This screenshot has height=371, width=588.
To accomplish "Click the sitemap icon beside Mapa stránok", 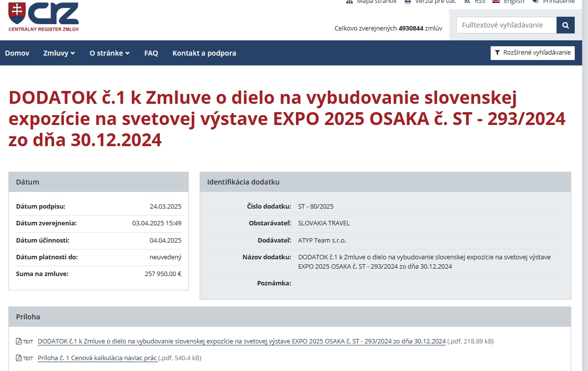I will click(350, 1).
